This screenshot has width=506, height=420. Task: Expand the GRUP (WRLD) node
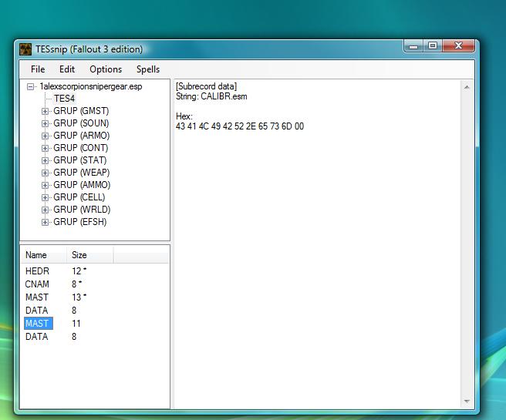45,210
